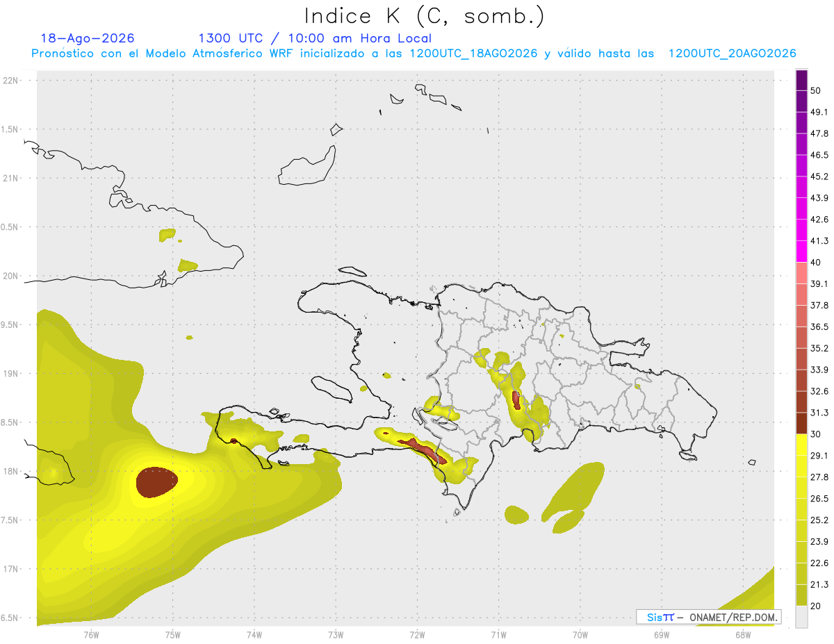The width and height of the screenshot is (834, 644).
Task: Click the longitude axis label "72W"
Action: (417, 635)
